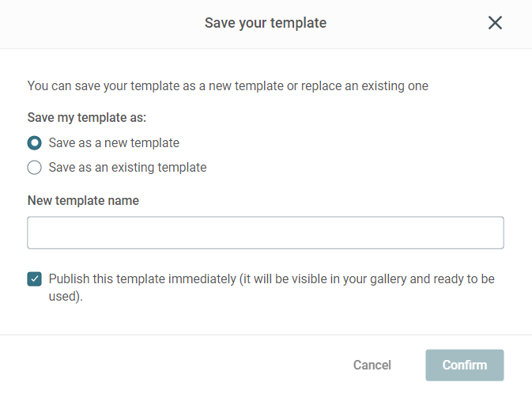Uncheck the Publish this template immediately checkbox
The height and width of the screenshot is (394, 532).
[35, 279]
